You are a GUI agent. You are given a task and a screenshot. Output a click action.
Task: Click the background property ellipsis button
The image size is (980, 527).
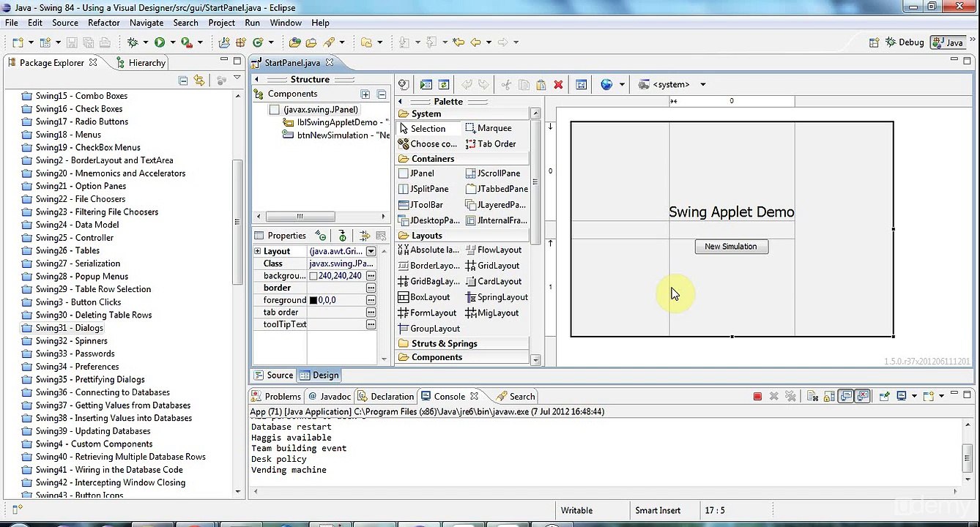pos(371,276)
